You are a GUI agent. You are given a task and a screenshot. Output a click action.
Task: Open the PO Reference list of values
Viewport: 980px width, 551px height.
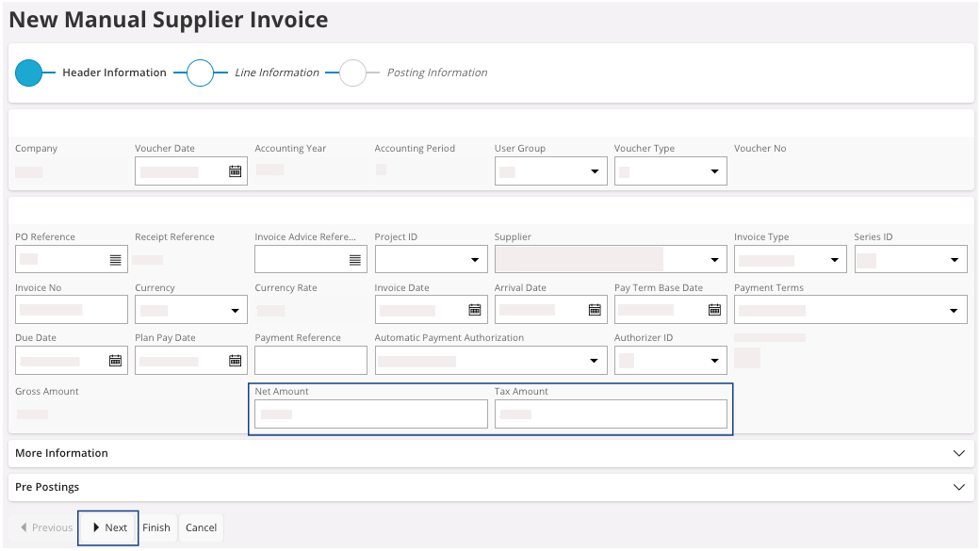(116, 259)
